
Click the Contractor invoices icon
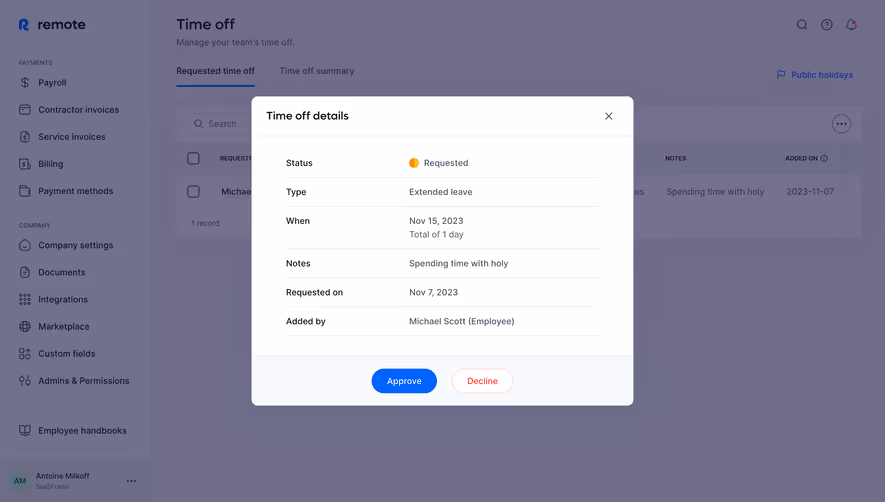tap(25, 110)
